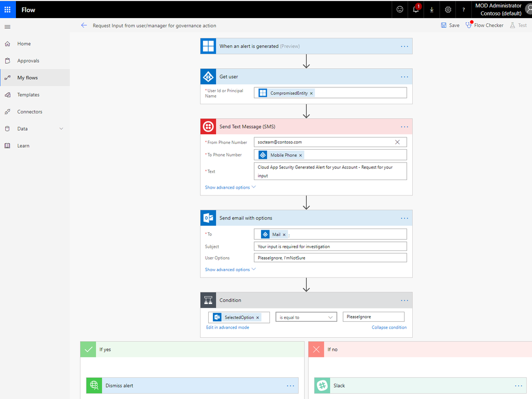Click the Dismiss alert globe icon

94,386
